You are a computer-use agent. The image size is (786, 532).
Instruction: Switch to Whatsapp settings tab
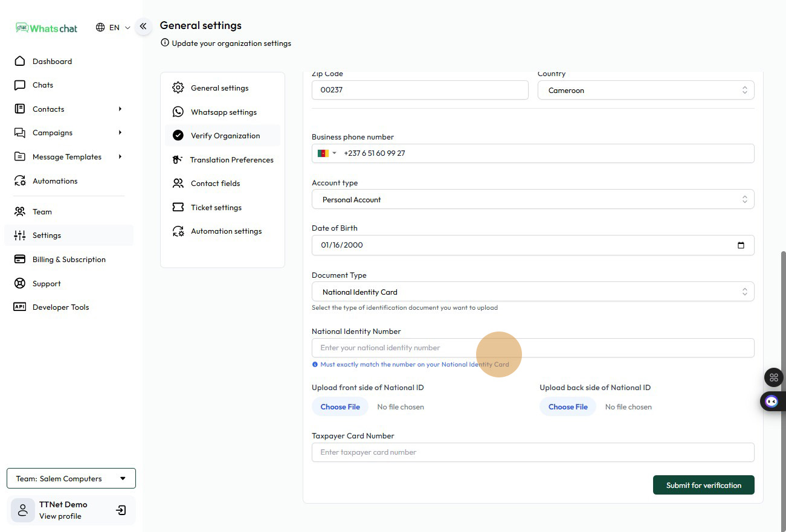pos(224,112)
